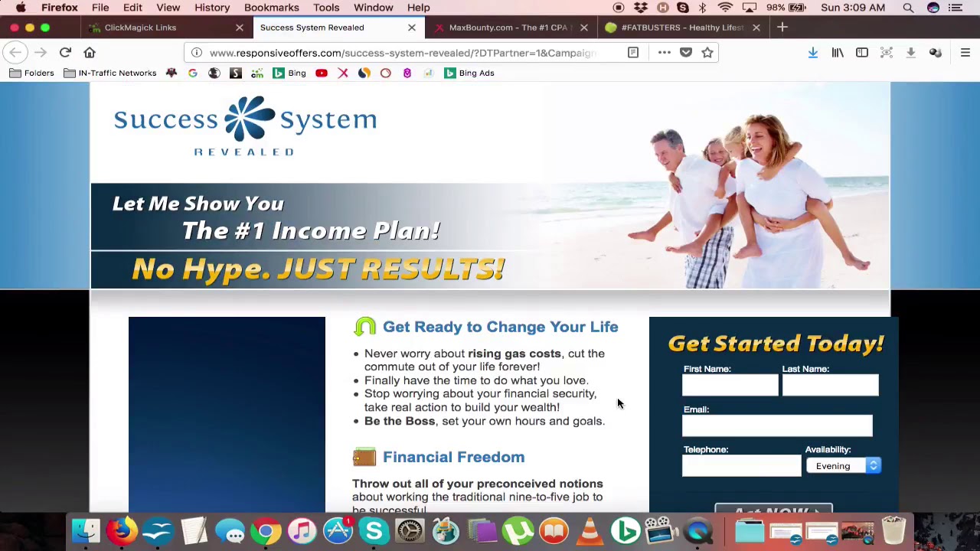Go to the Firefox home page
The image size is (980, 551).
click(x=90, y=53)
